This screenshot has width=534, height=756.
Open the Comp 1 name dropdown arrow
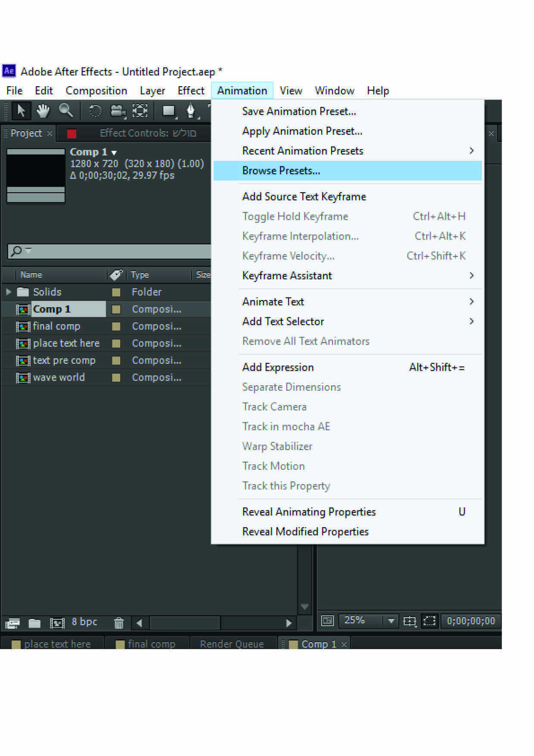click(x=114, y=153)
